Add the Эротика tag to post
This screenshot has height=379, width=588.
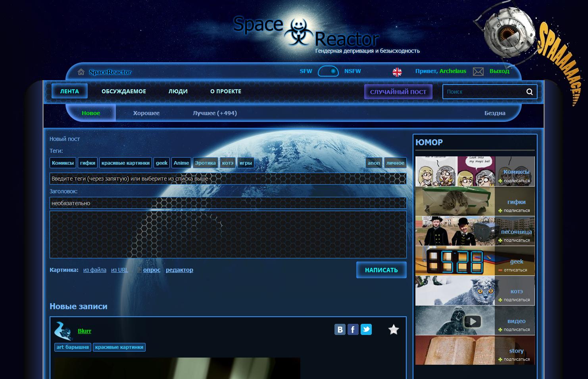pos(206,163)
